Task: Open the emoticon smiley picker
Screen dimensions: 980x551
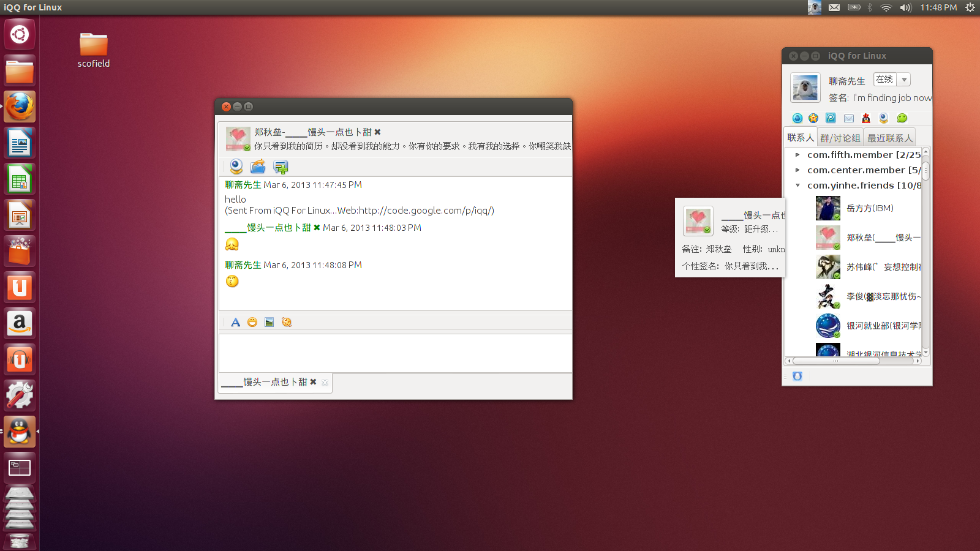Action: (x=252, y=322)
